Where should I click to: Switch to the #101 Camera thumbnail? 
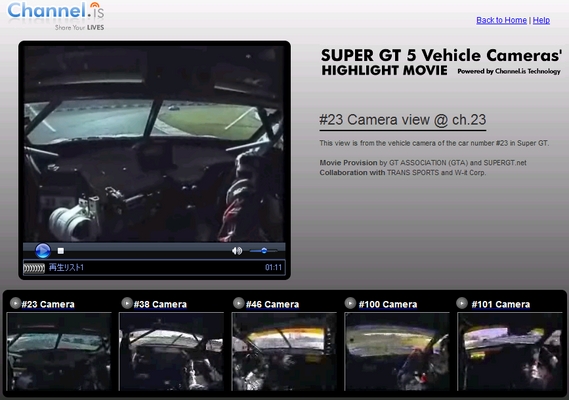tap(509, 351)
